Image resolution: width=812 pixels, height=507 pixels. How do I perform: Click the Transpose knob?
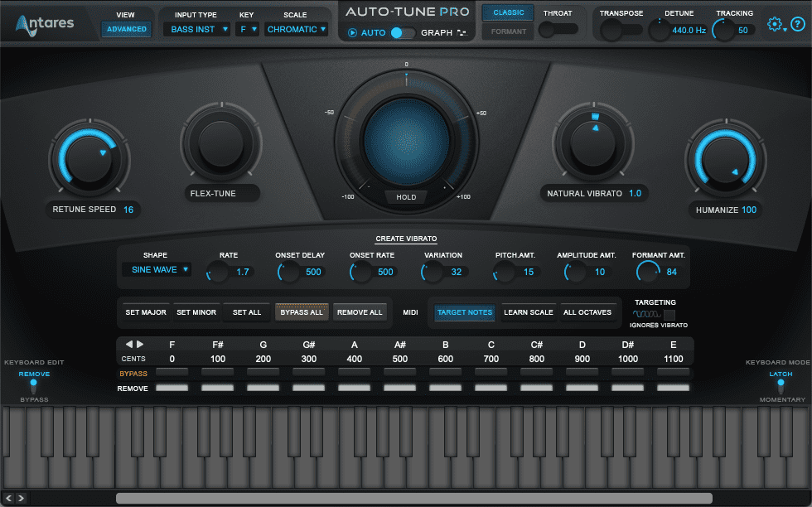pos(611,30)
